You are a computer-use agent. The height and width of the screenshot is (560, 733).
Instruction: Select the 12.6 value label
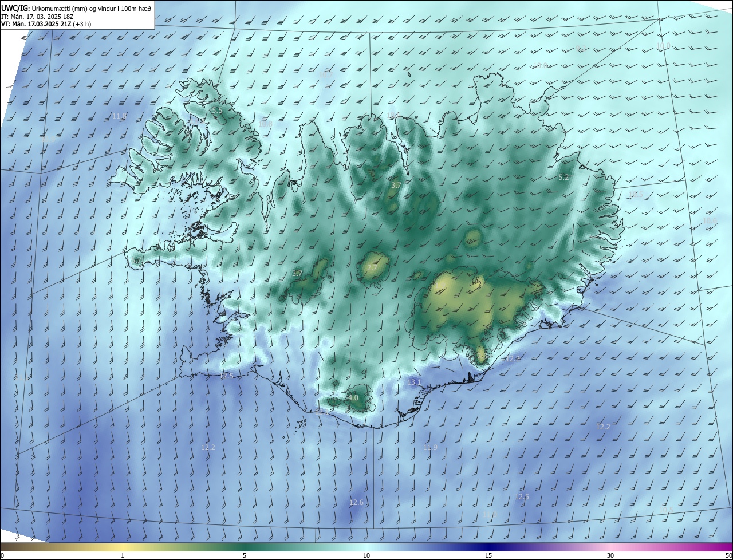point(356,502)
